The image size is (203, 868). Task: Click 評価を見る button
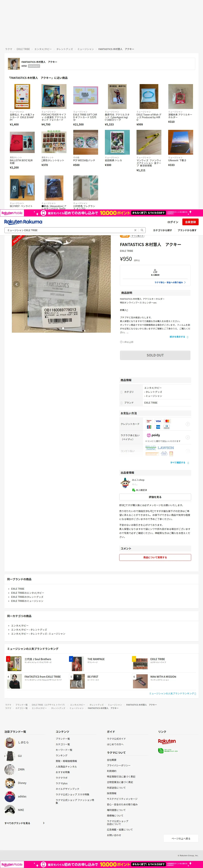[155, 497]
